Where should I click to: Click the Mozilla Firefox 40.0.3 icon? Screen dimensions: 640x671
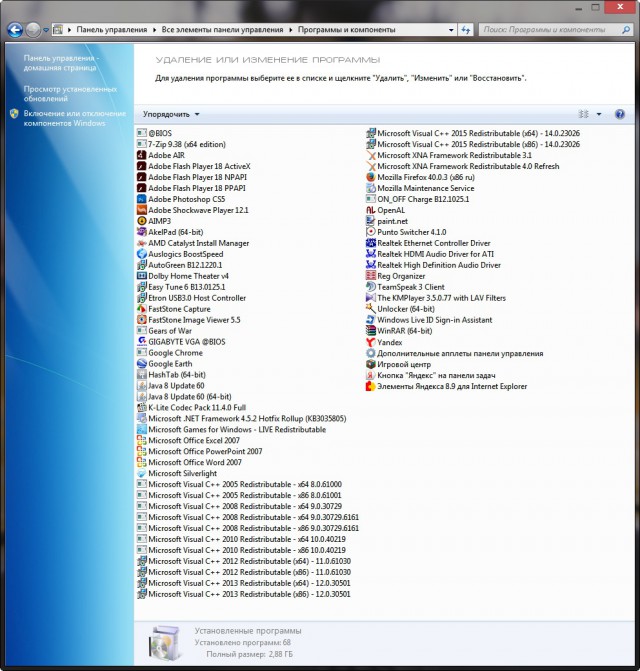pyautogui.click(x=370, y=177)
